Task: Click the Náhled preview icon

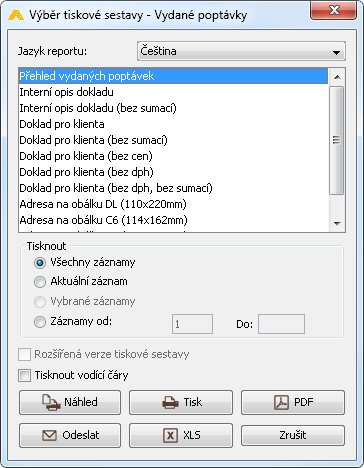Action: click(x=51, y=402)
